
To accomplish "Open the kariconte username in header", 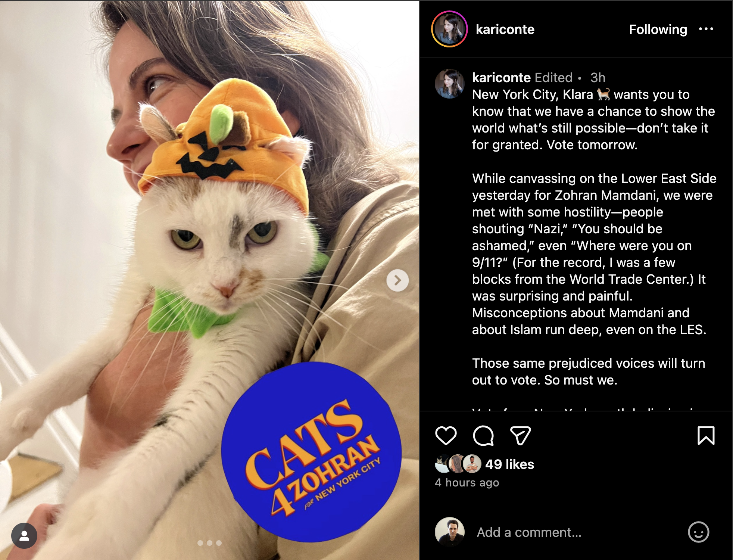I will 505,29.
